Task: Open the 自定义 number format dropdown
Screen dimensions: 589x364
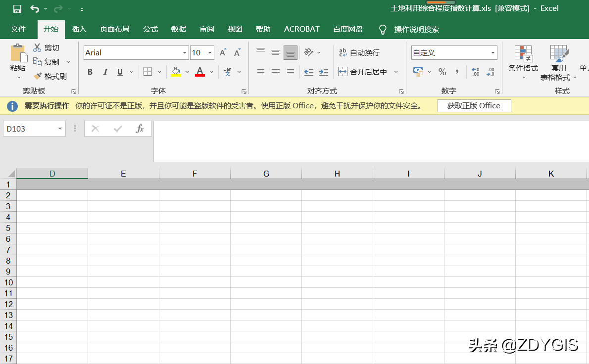Action: [x=493, y=52]
